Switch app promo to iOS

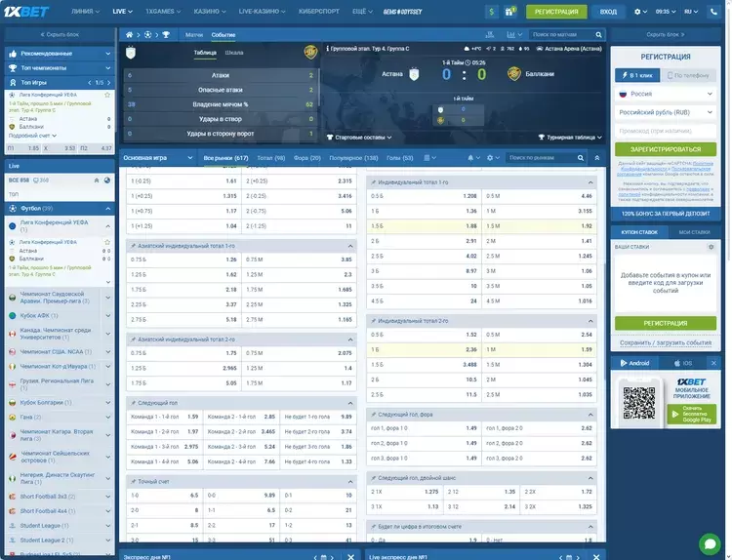coord(683,363)
